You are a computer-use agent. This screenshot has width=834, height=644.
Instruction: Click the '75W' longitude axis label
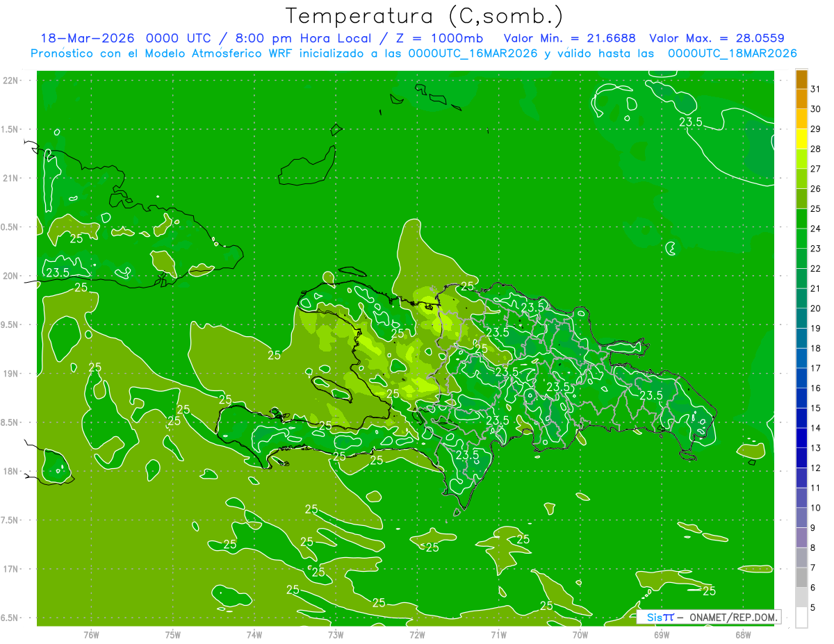coord(172,635)
